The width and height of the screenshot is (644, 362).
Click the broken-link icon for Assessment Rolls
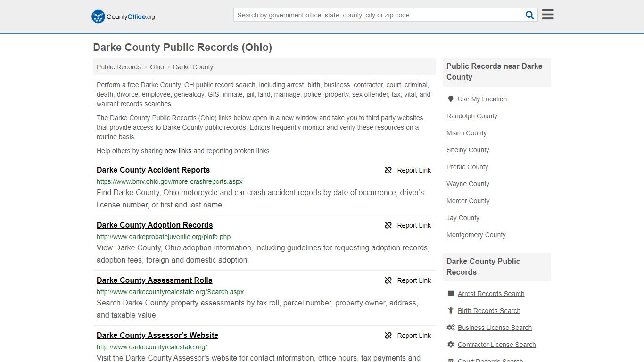point(388,280)
